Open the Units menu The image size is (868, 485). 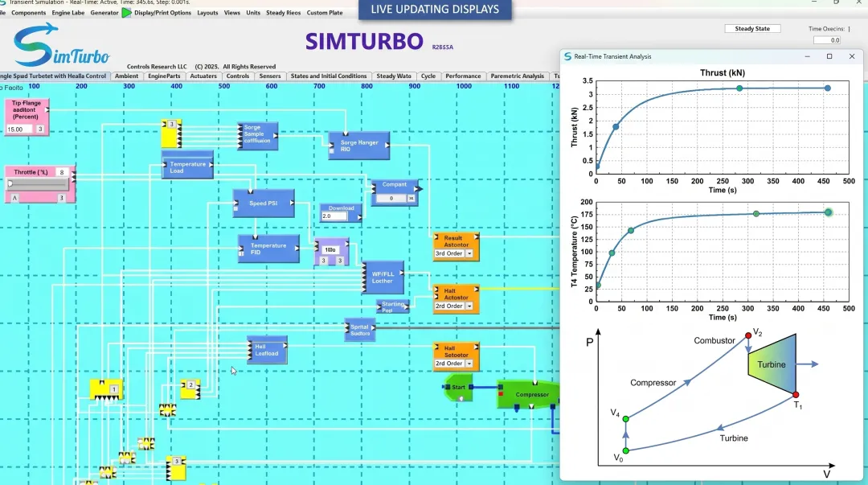coord(253,13)
